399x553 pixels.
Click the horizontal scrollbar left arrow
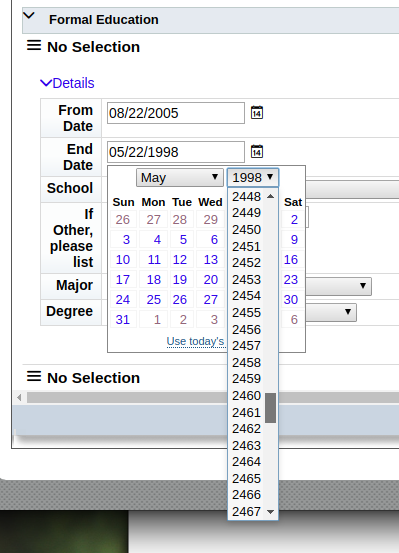pyautogui.click(x=19, y=397)
